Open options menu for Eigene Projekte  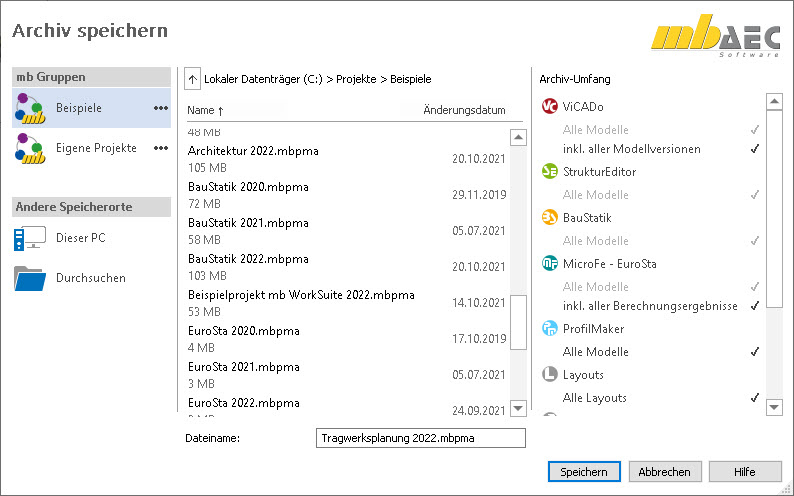click(160, 148)
